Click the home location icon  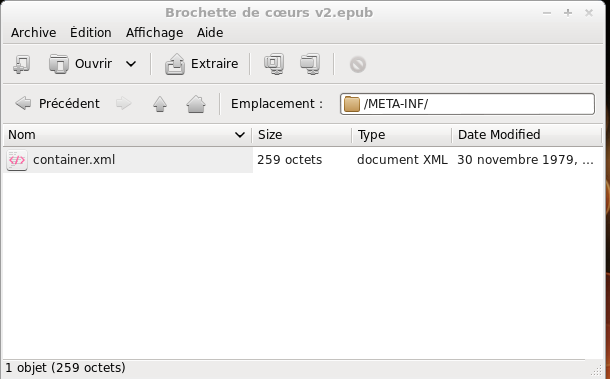[196, 104]
